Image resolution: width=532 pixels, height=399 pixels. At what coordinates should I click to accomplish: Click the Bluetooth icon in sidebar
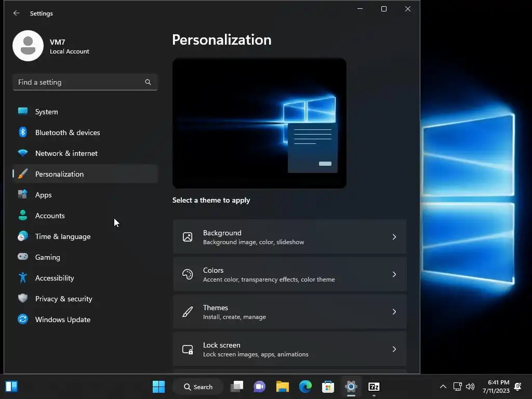23,132
